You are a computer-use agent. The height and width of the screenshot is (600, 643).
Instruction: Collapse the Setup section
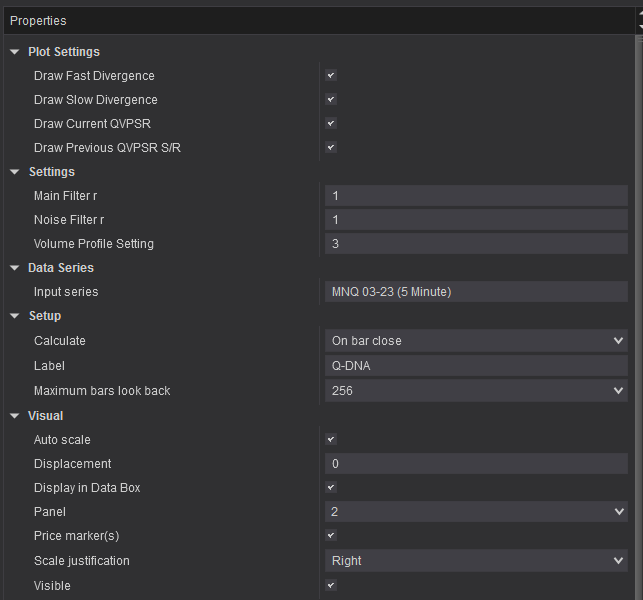[15, 316]
